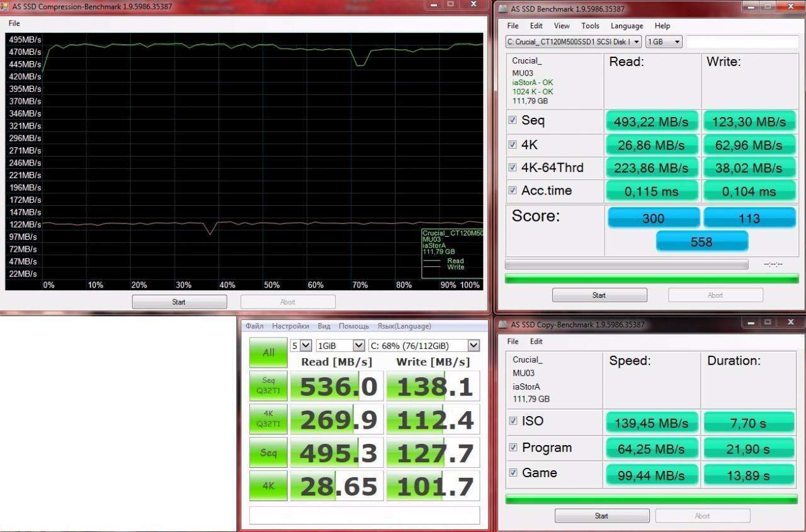The width and height of the screenshot is (806, 532).
Task: Open the test count dropdown showing 5
Action: tap(301, 346)
